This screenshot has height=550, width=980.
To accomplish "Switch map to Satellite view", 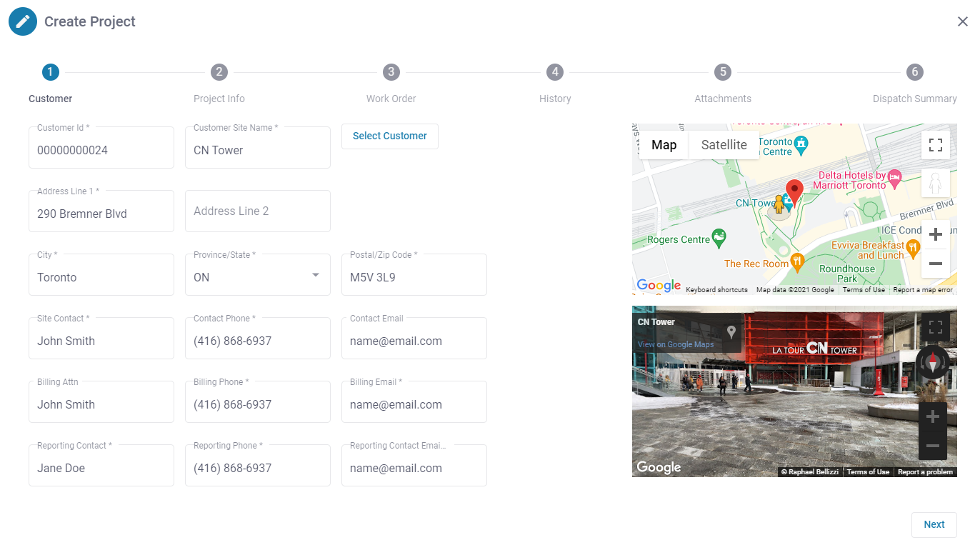I will pos(724,145).
